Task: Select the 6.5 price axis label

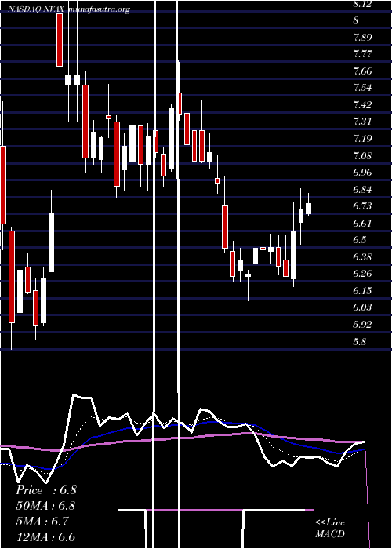Action: point(360,240)
